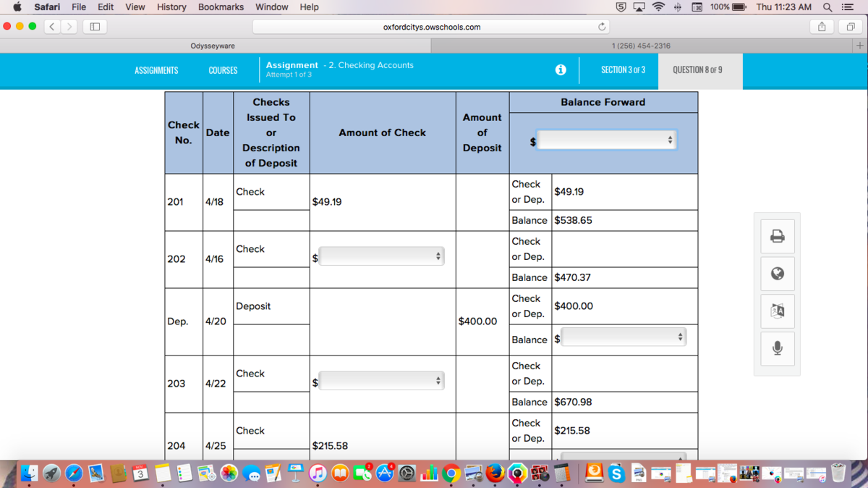
Task: Click the QUESTION 8 of 9 button
Action: pos(697,70)
